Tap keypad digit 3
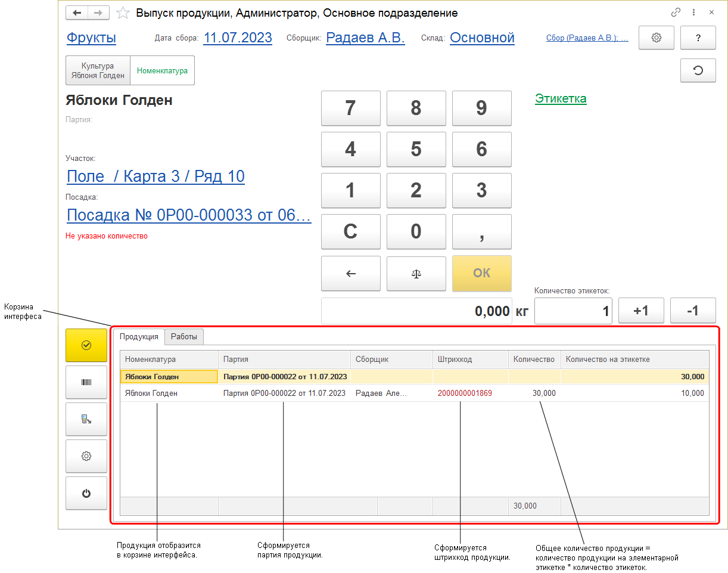 tap(481, 190)
